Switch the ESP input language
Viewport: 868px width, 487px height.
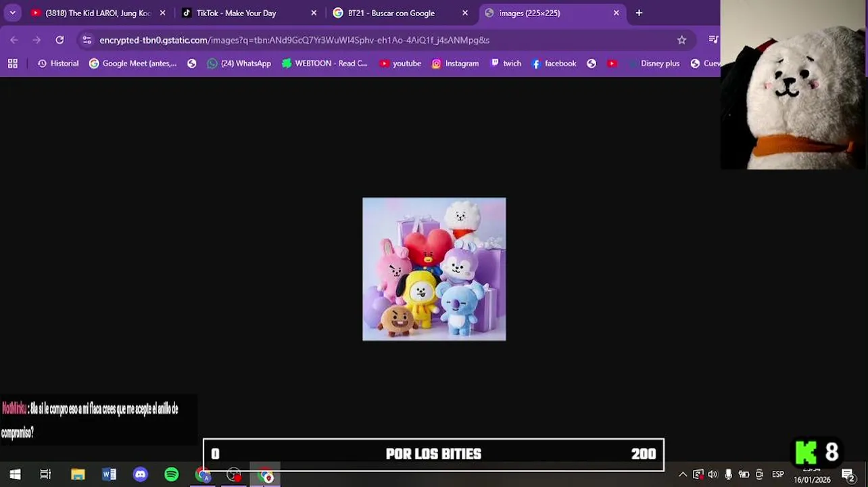click(x=778, y=475)
